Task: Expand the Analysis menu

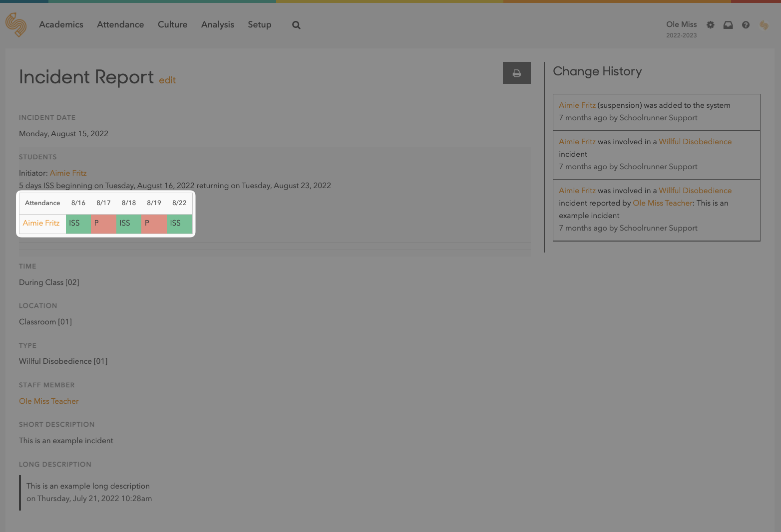Action: 217,24
